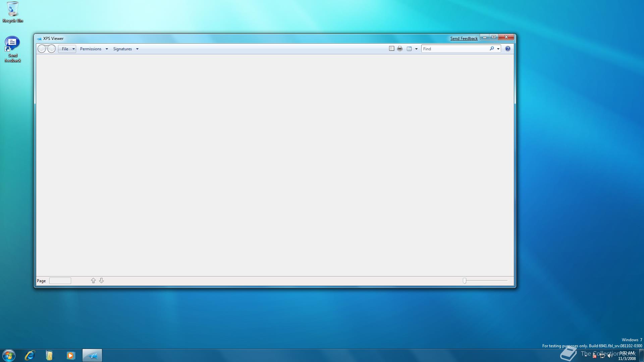Expand the Find options dropdown arrow
Image resolution: width=644 pixels, height=362 pixels.
point(498,49)
